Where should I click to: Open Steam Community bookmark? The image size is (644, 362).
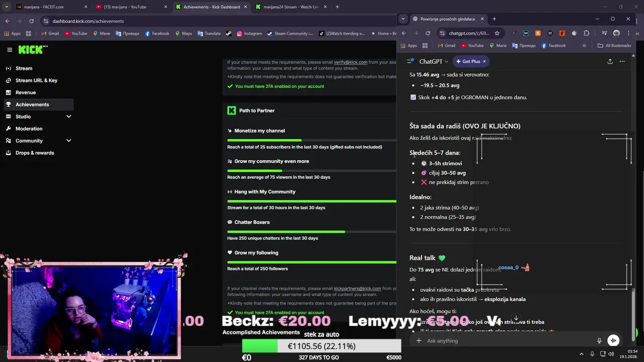click(290, 34)
